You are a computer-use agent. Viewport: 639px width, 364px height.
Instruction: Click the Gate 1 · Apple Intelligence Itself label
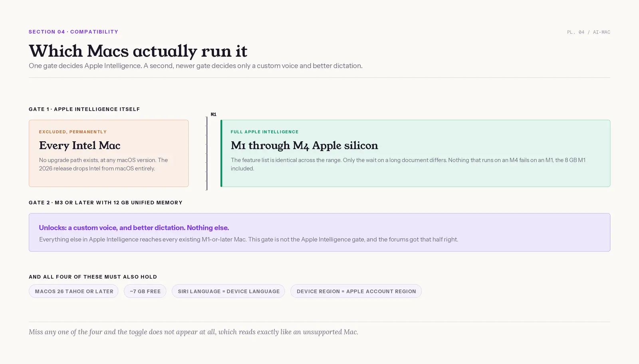84,109
